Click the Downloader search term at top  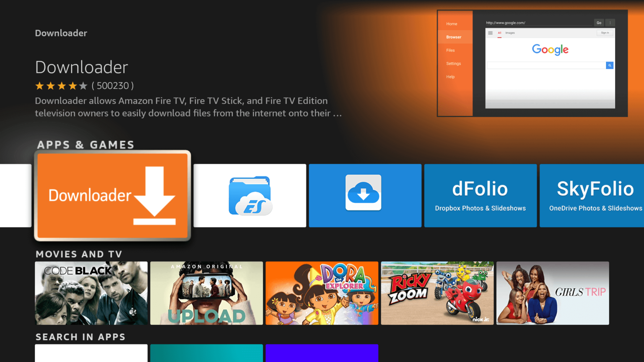[61, 33]
